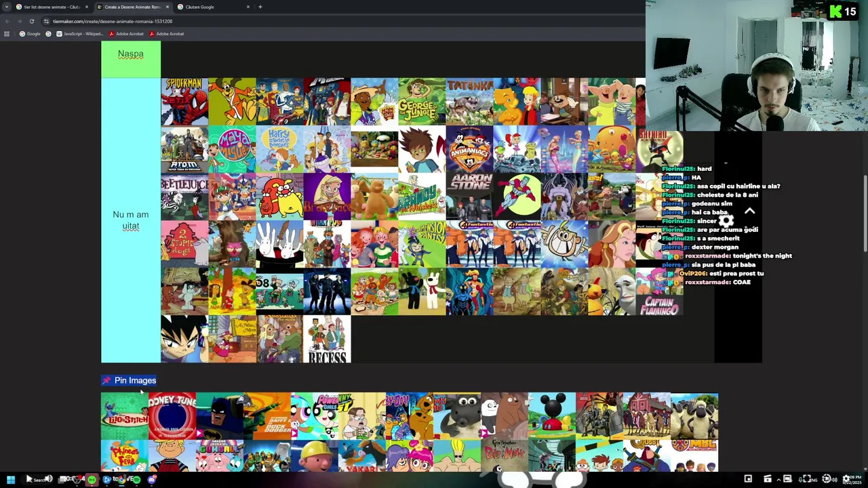This screenshot has width=868, height=488.
Task: Select the Brandy & Mr. Whiskers tile
Action: [422, 197]
